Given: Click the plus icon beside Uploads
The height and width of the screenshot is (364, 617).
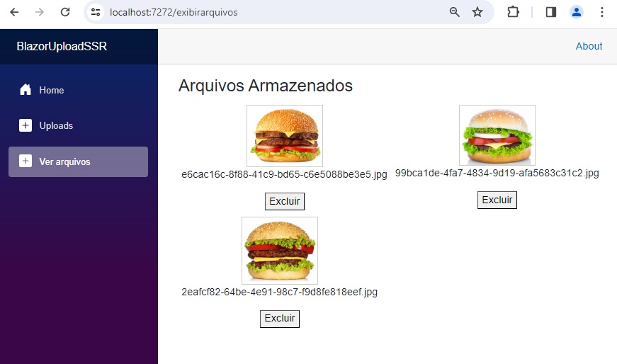Looking at the screenshot, I should point(26,125).
